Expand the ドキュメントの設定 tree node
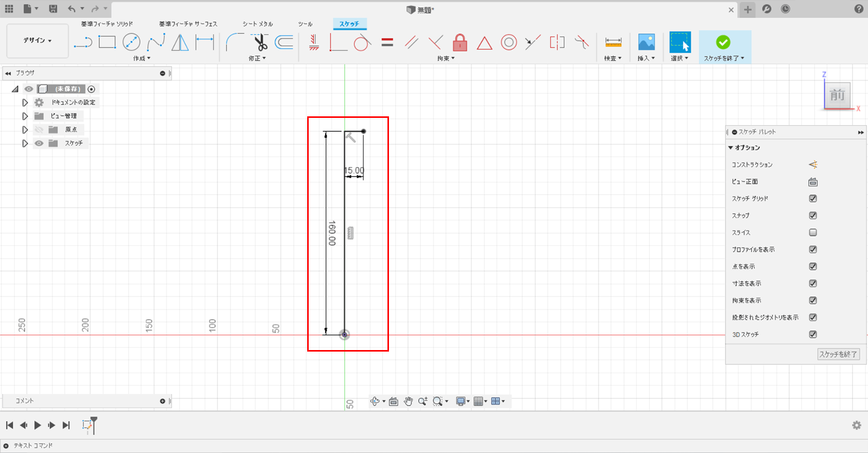This screenshot has width=868, height=453. pyautogui.click(x=25, y=102)
